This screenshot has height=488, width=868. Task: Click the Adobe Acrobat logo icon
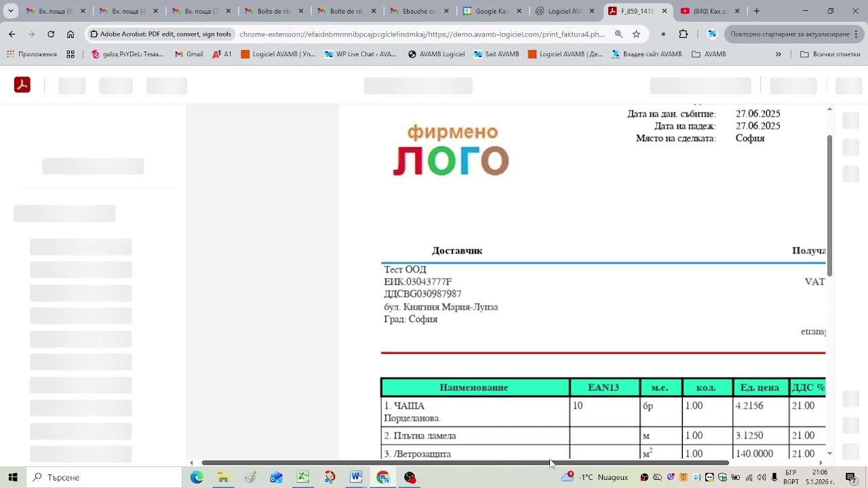[22, 85]
